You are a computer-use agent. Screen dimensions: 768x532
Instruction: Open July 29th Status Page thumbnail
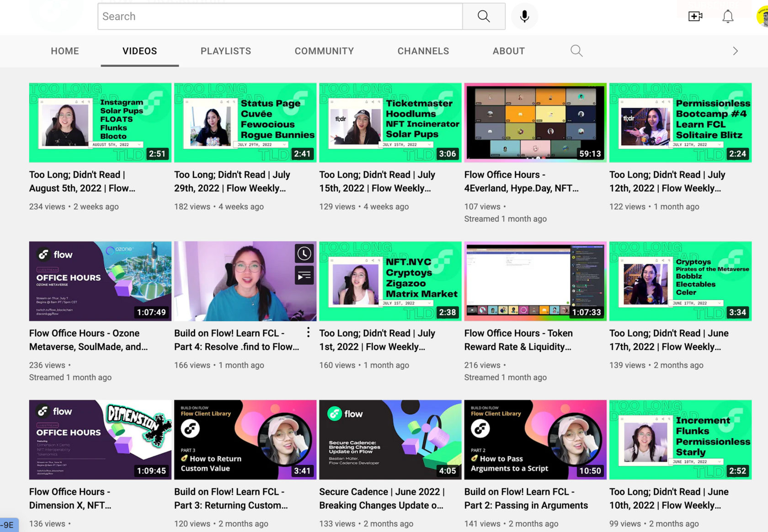point(245,122)
